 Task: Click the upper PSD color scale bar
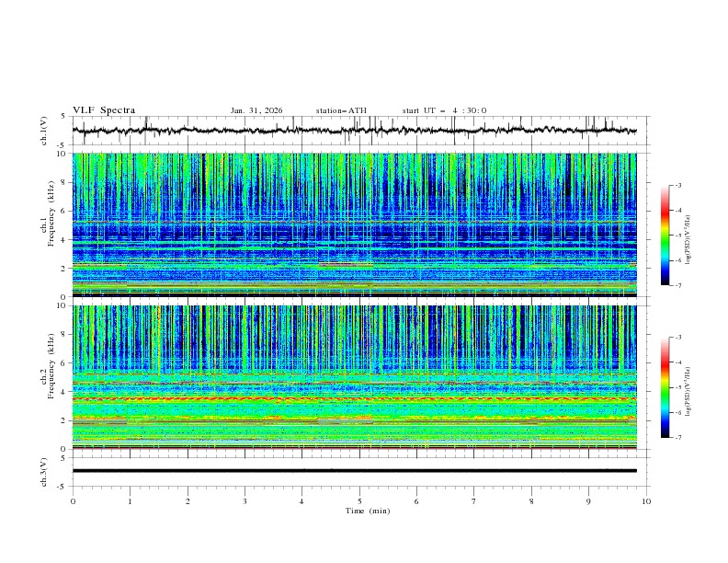click(665, 236)
